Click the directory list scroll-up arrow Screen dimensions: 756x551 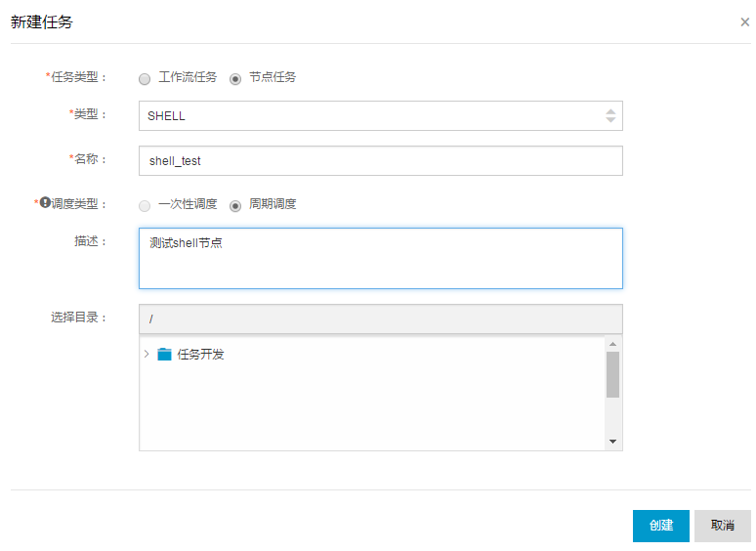pyautogui.click(x=612, y=344)
